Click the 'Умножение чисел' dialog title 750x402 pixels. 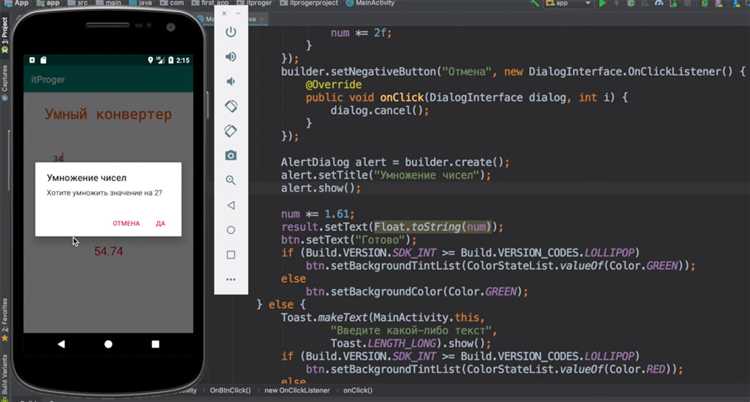[87, 178]
